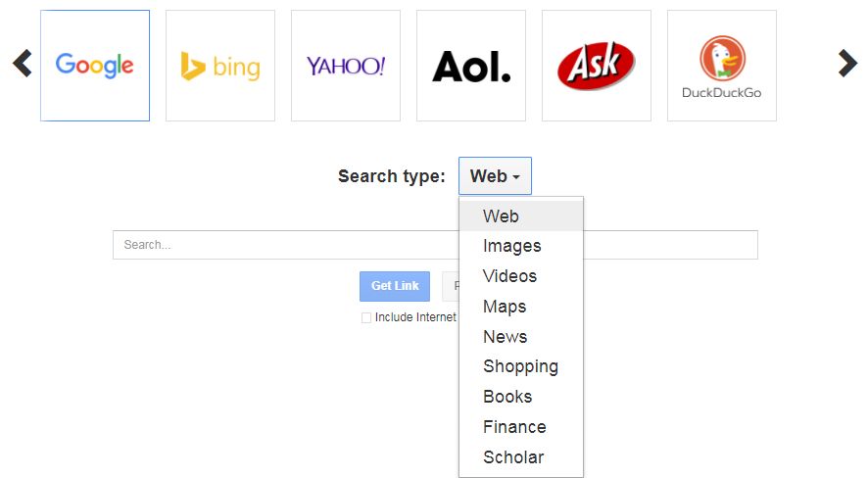Select Web from the search type list
The height and width of the screenshot is (478, 868).
(501, 216)
